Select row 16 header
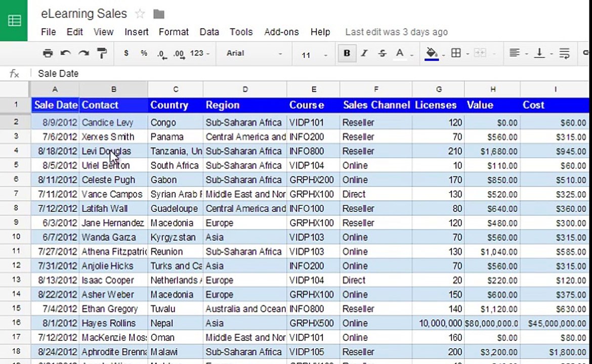This screenshot has height=364, width=592. [x=16, y=323]
